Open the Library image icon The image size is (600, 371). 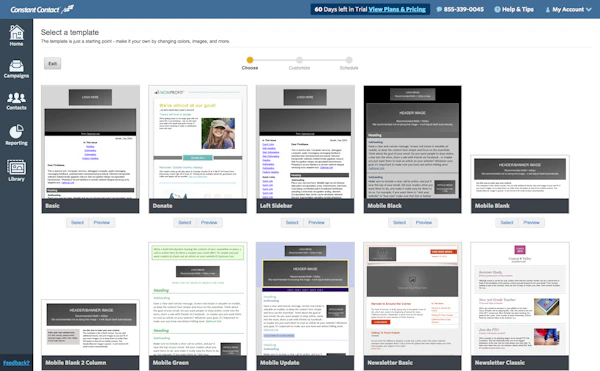click(x=16, y=168)
